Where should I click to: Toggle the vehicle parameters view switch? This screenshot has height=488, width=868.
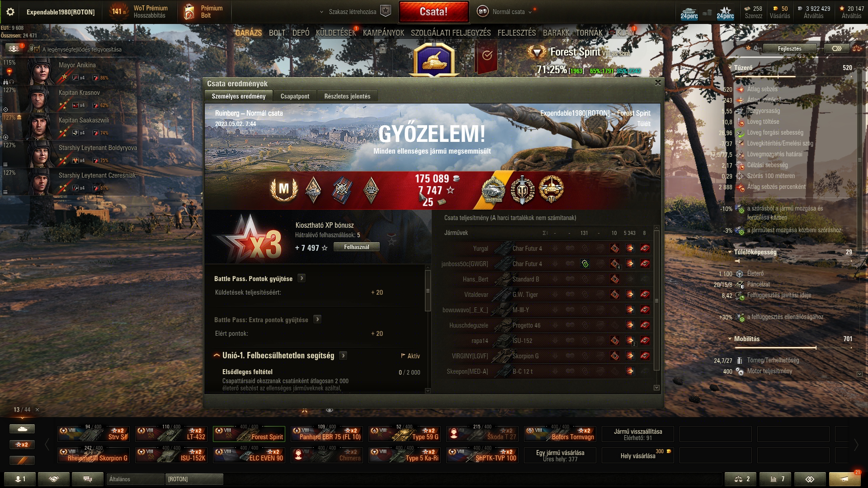[836, 48]
